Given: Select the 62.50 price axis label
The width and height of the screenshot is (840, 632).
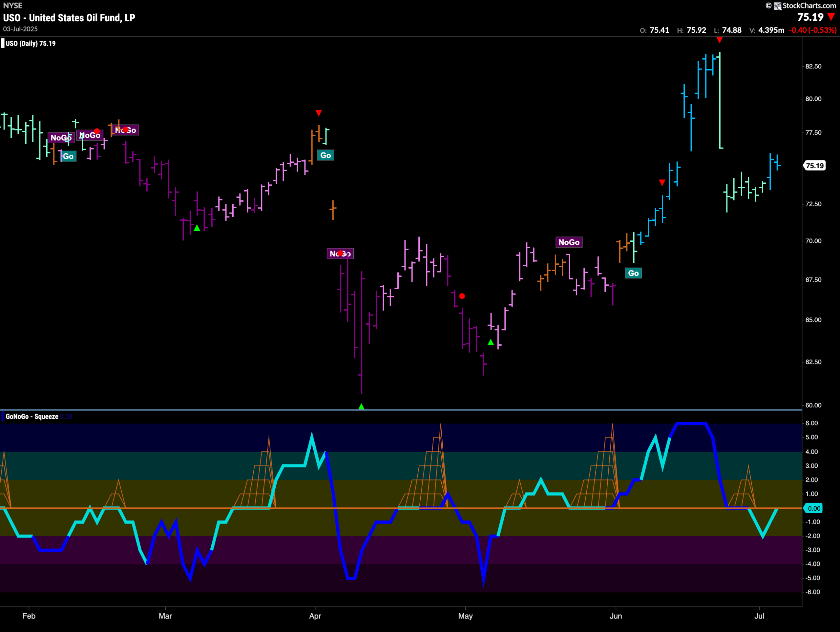Looking at the screenshot, I should pyautogui.click(x=813, y=362).
